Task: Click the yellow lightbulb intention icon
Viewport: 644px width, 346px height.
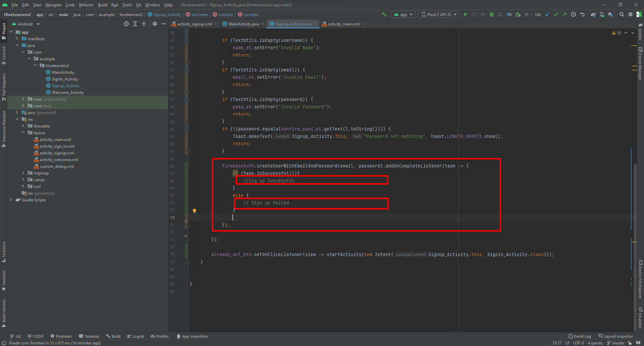Action: 194,211
